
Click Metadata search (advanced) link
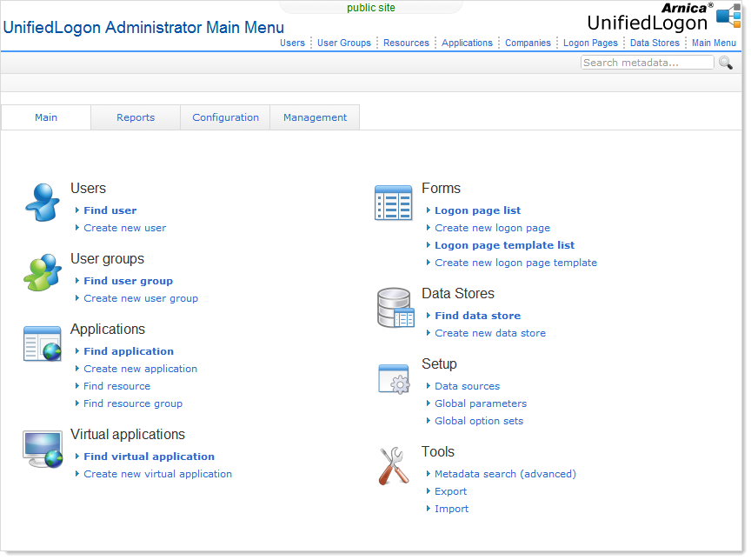(x=505, y=474)
